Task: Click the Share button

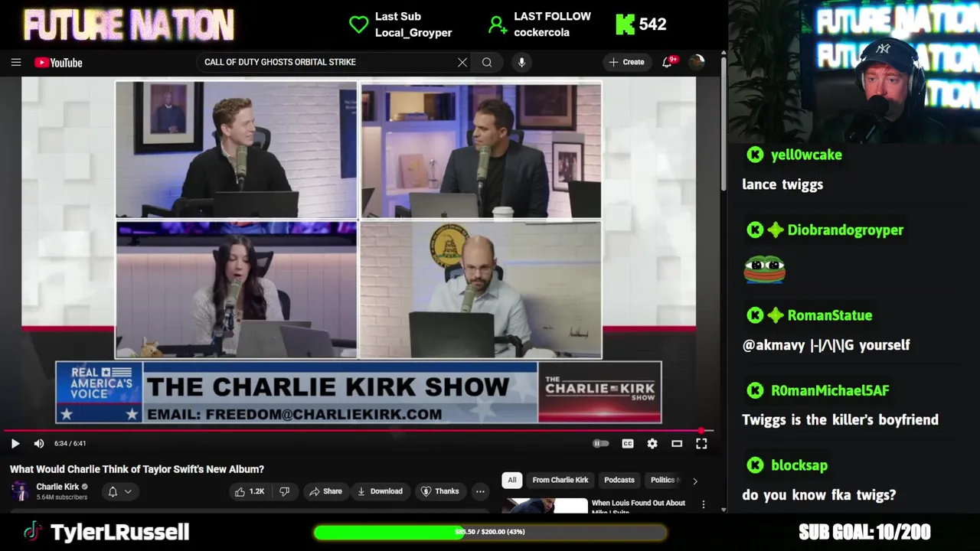Action: (325, 491)
